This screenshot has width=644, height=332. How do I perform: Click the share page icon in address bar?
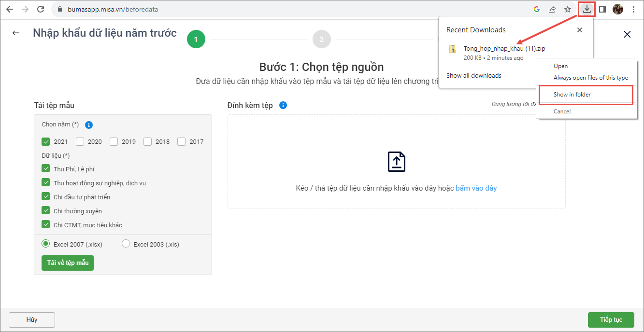552,9
